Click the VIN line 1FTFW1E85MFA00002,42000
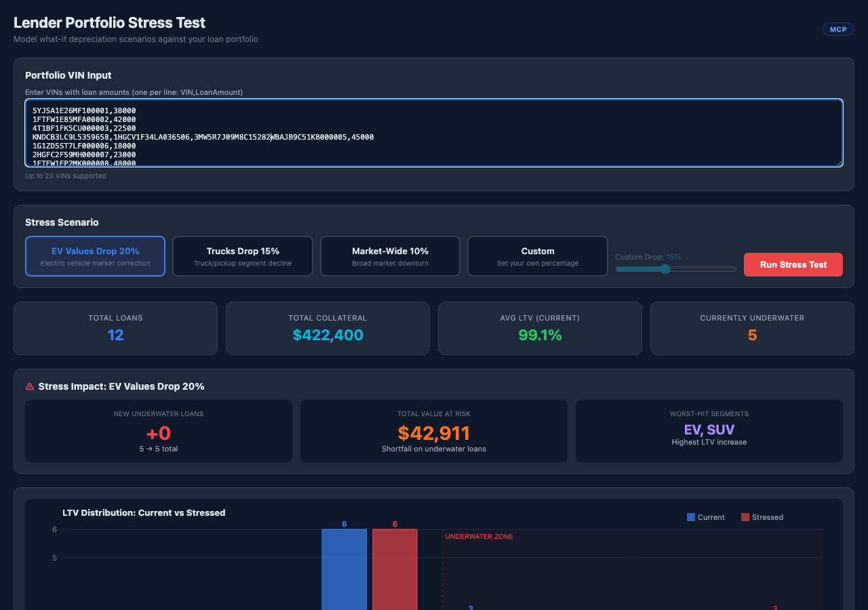This screenshot has width=868, height=610. click(x=84, y=119)
